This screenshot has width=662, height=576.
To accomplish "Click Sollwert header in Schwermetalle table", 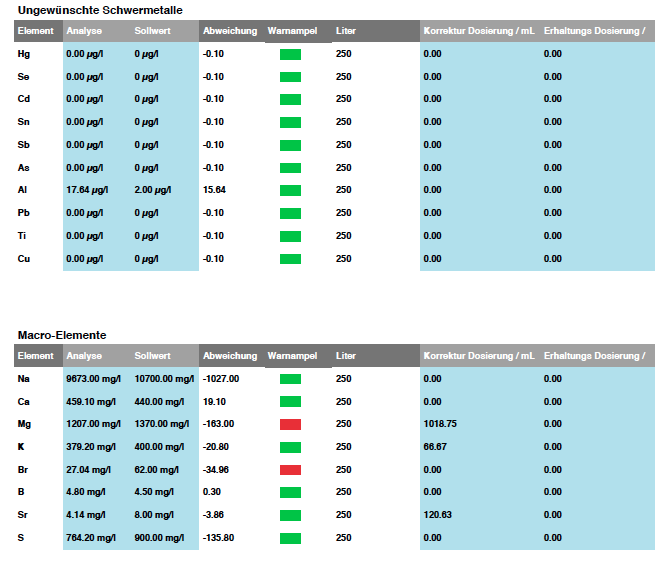I will (152, 31).
